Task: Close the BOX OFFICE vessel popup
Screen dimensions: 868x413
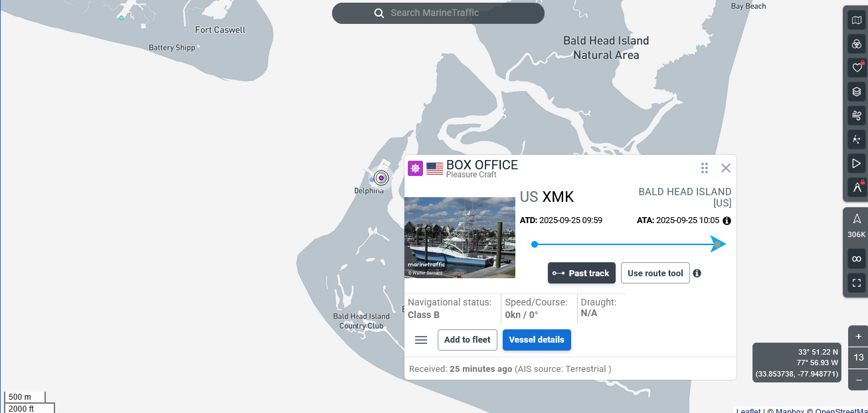Action: pyautogui.click(x=726, y=168)
